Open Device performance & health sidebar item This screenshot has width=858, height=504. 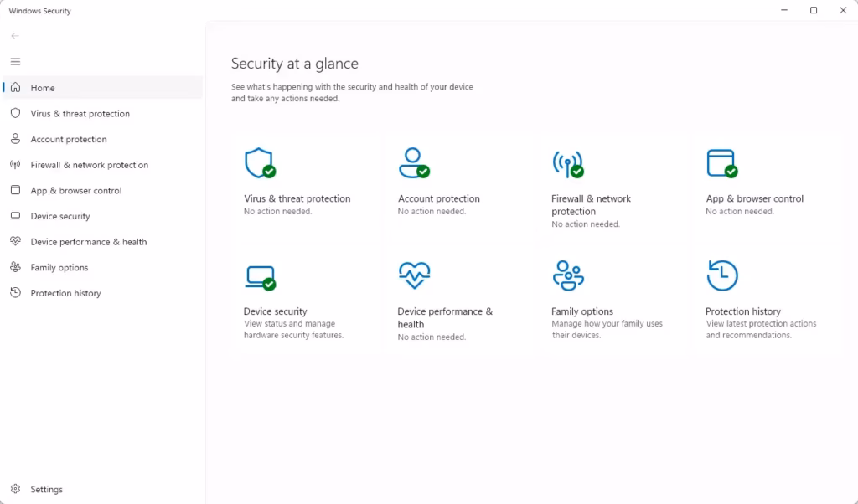pyautogui.click(x=103, y=242)
